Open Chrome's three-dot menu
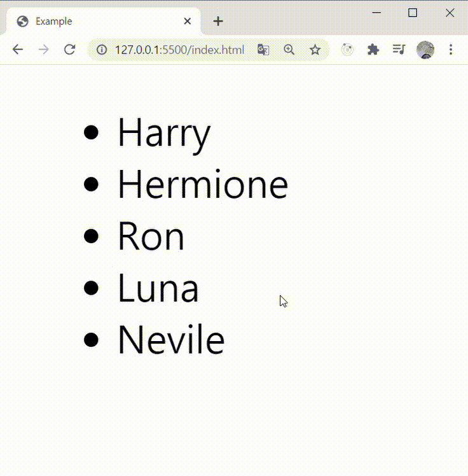The width and height of the screenshot is (468, 476). [x=451, y=50]
